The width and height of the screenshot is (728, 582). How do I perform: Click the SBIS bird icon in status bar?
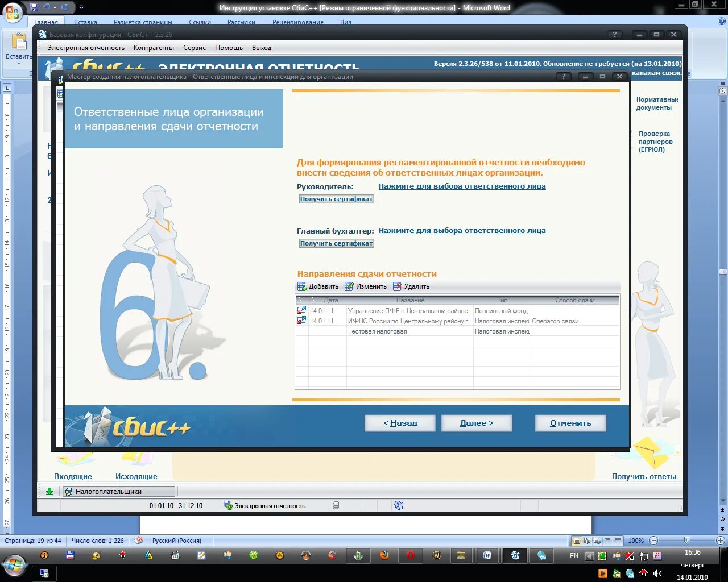[x=399, y=505]
